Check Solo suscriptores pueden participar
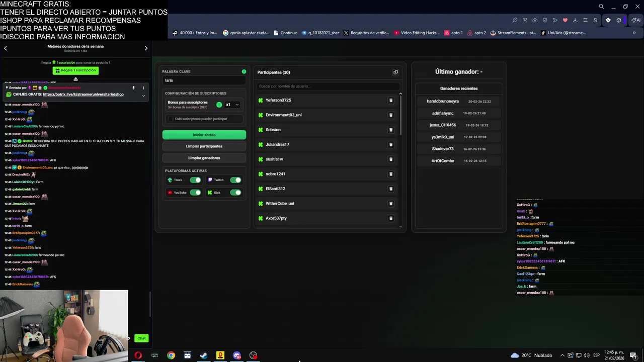 pos(170,119)
